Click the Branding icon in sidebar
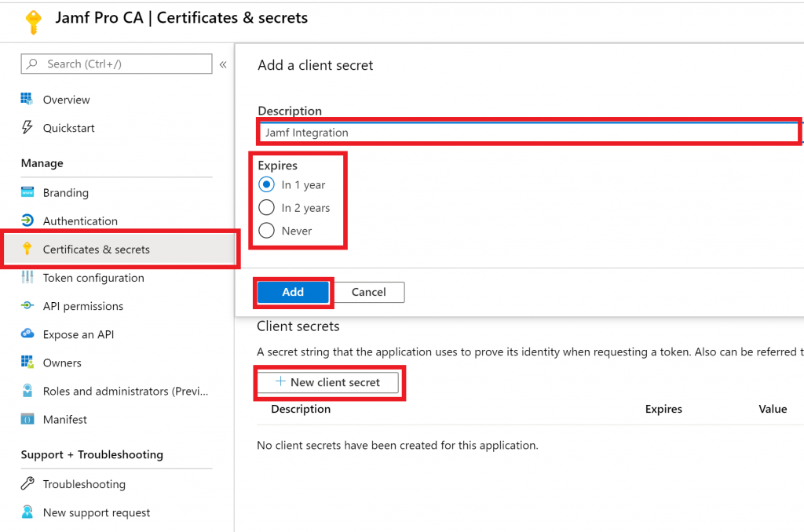 pos(27,192)
